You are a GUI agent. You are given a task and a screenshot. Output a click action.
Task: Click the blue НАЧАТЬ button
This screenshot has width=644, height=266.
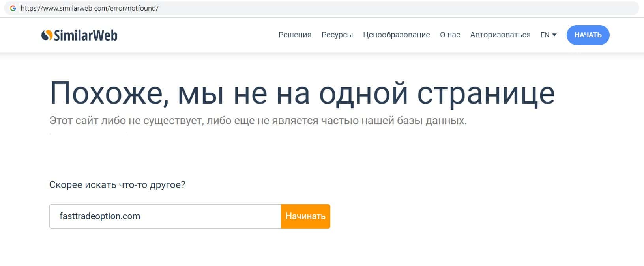coord(588,35)
